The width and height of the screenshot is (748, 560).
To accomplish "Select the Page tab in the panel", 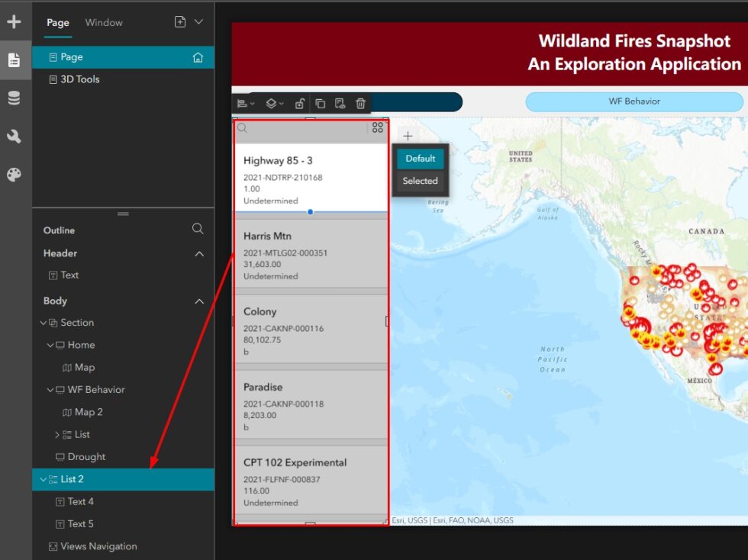I will 57,23.
